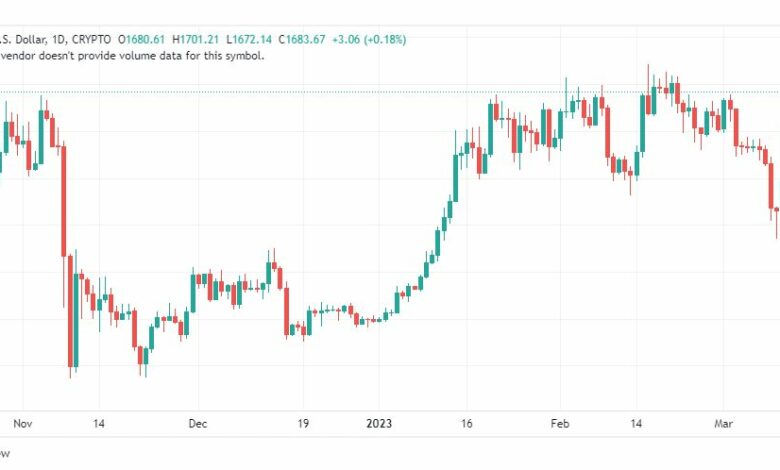Select the dotted horizontal current price line
The width and height of the screenshot is (780, 470).
click(390, 92)
